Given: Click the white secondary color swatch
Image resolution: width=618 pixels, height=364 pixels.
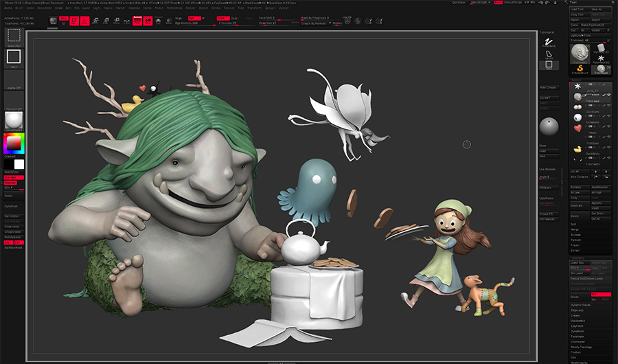Looking at the screenshot, I should [x=19, y=164].
